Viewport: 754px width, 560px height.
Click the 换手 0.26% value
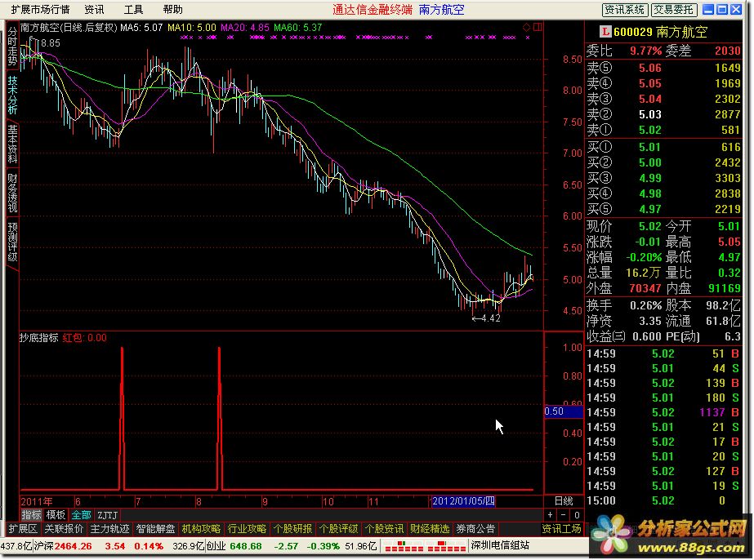[646, 306]
